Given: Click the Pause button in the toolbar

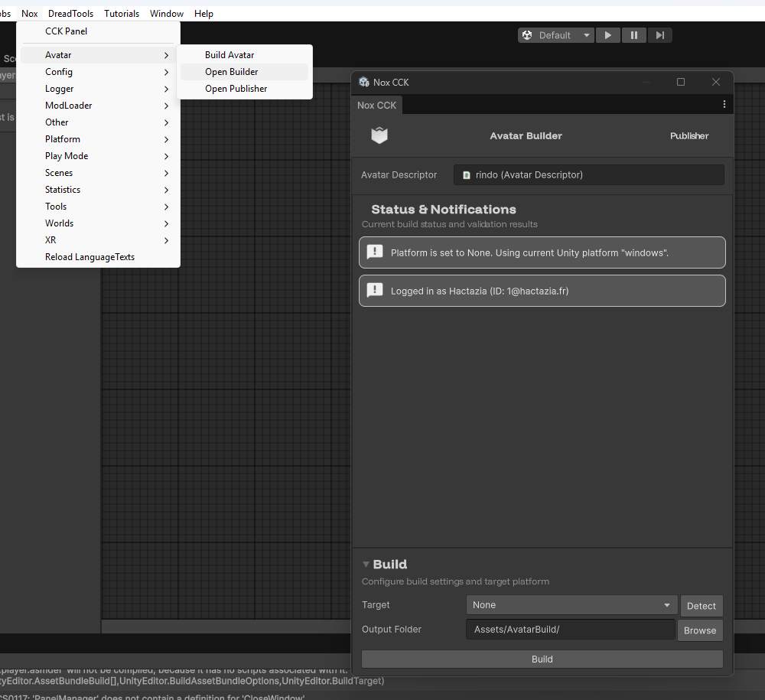Looking at the screenshot, I should pyautogui.click(x=633, y=35).
